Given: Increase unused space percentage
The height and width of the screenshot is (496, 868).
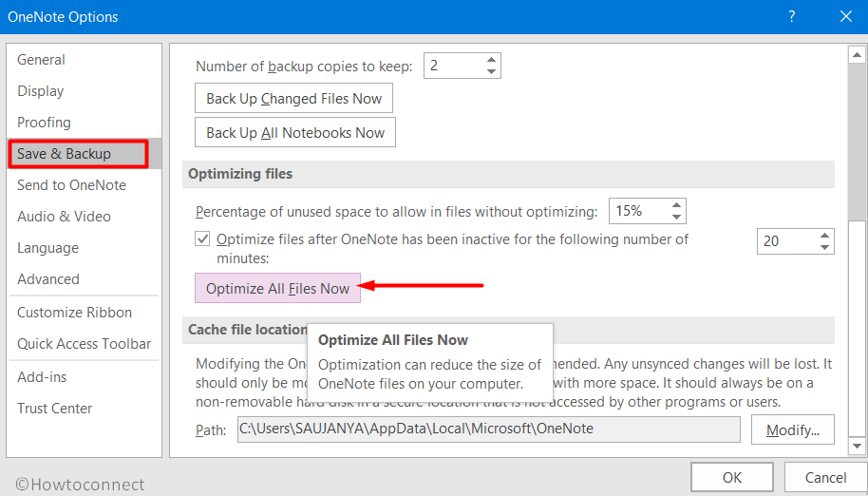Looking at the screenshot, I should click(x=676, y=205).
